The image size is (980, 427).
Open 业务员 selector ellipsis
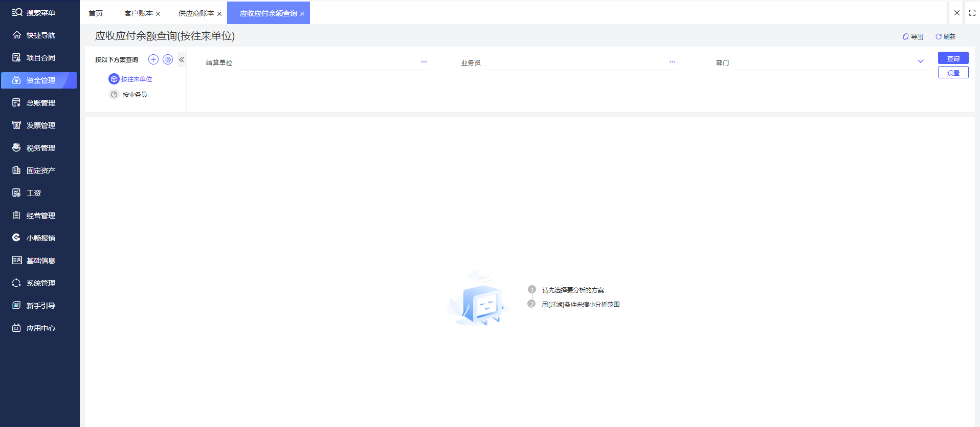[672, 62]
